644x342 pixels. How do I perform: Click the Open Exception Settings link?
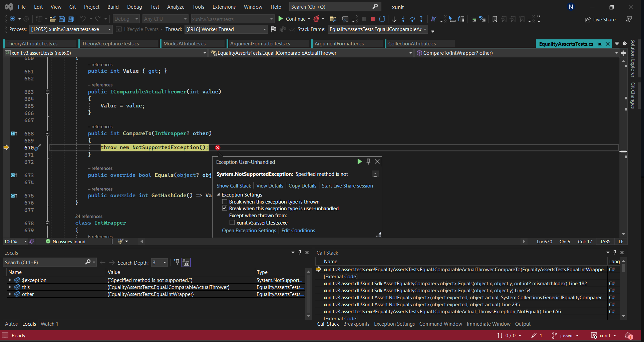[249, 231]
